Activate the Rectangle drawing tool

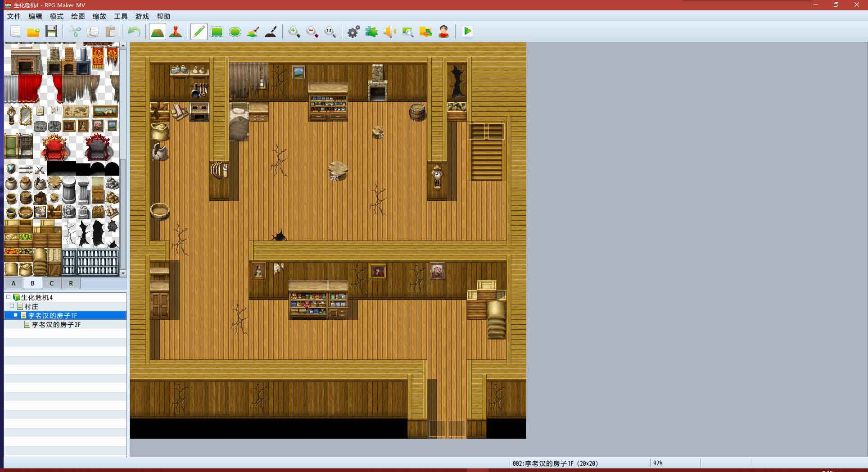point(217,32)
